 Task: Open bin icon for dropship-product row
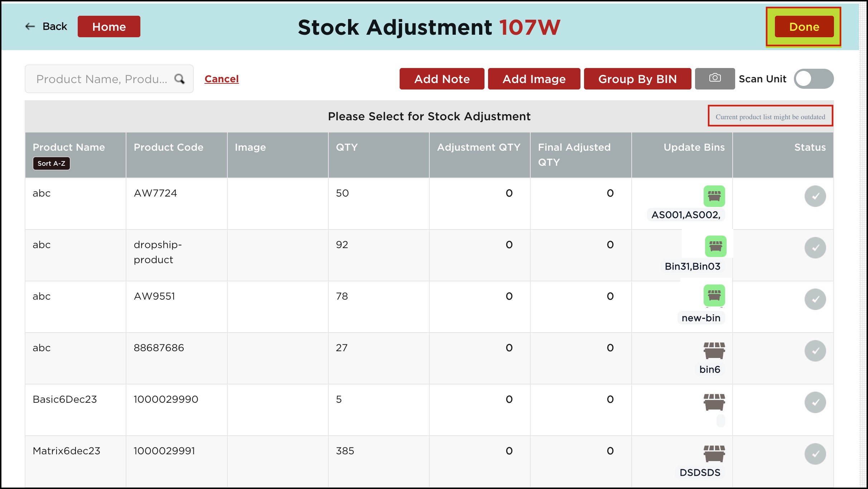pos(715,246)
